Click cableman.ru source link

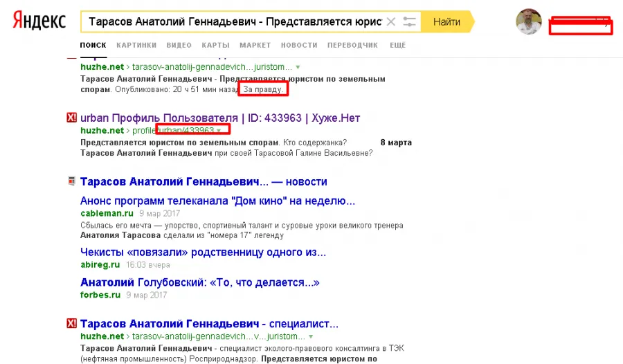(x=107, y=213)
